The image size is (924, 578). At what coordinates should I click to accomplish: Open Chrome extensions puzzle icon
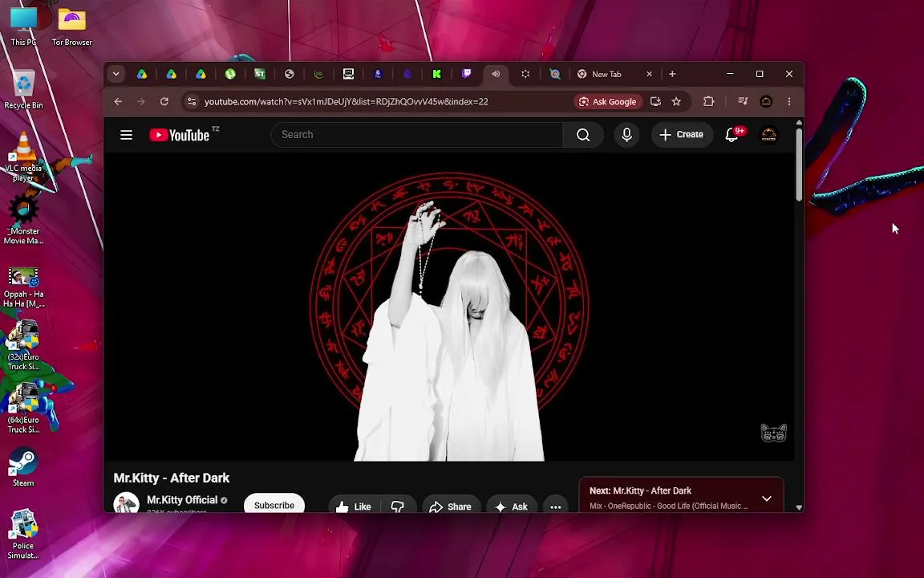(x=708, y=101)
